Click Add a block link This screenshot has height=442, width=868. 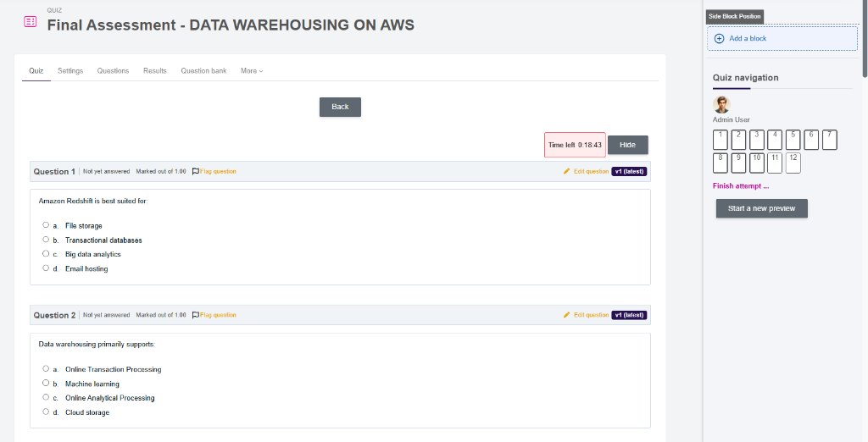748,38
